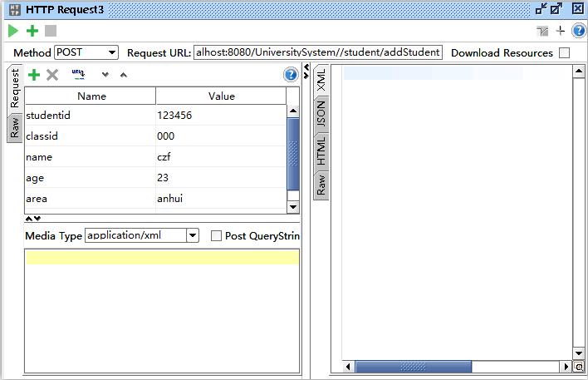
Task: Select the studentid parameter name
Action: (48, 116)
